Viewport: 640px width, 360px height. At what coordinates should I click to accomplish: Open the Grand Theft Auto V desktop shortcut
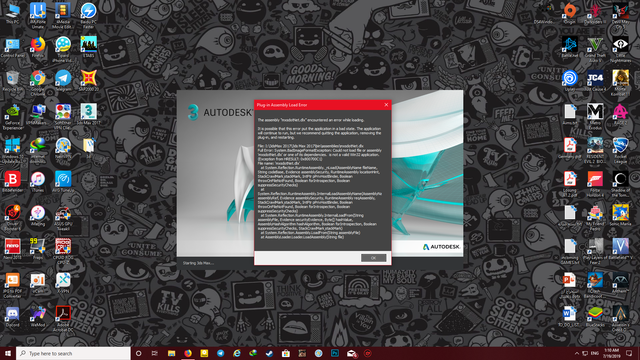point(595,49)
